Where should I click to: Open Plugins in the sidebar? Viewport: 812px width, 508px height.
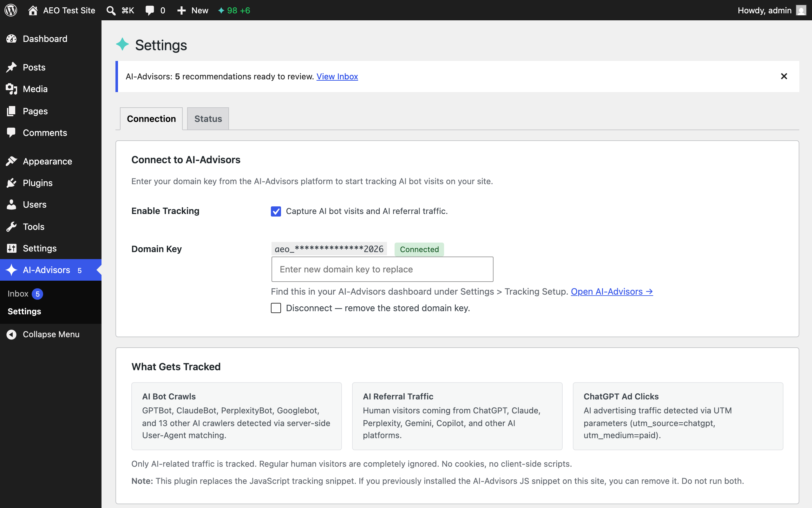tap(37, 183)
